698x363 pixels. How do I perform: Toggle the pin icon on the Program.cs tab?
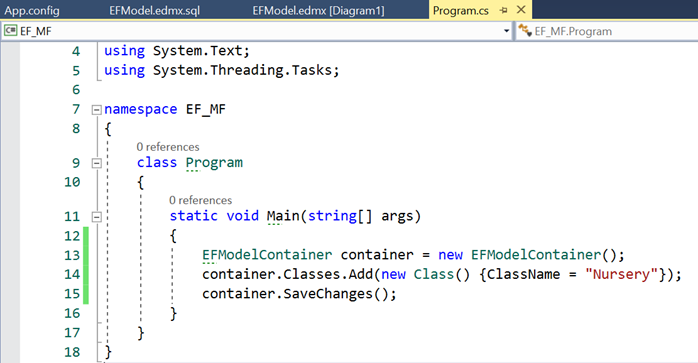point(504,10)
